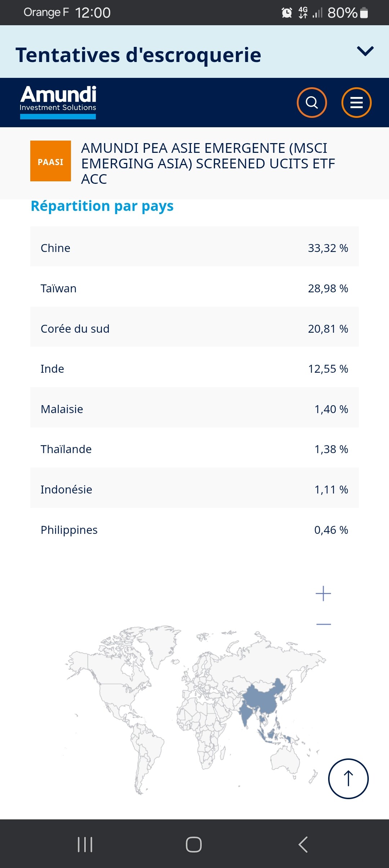
Task: Zoom in on the world map
Action: pos(323,594)
